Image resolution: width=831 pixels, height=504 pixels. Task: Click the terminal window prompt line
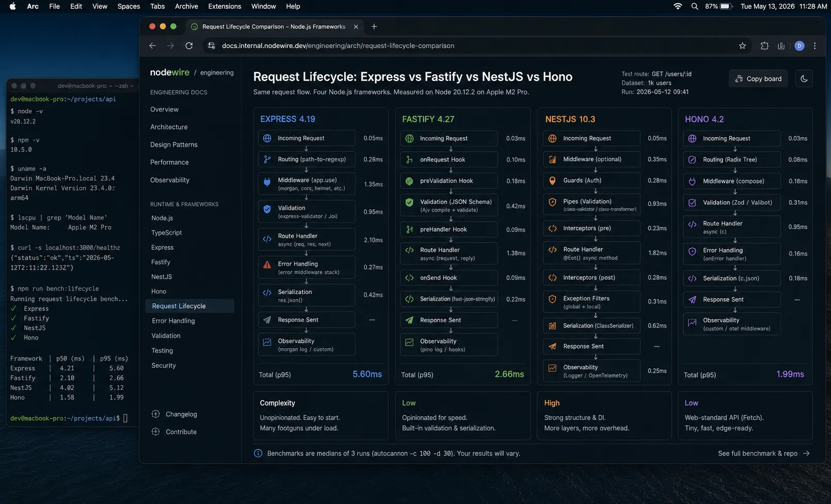coord(69,418)
